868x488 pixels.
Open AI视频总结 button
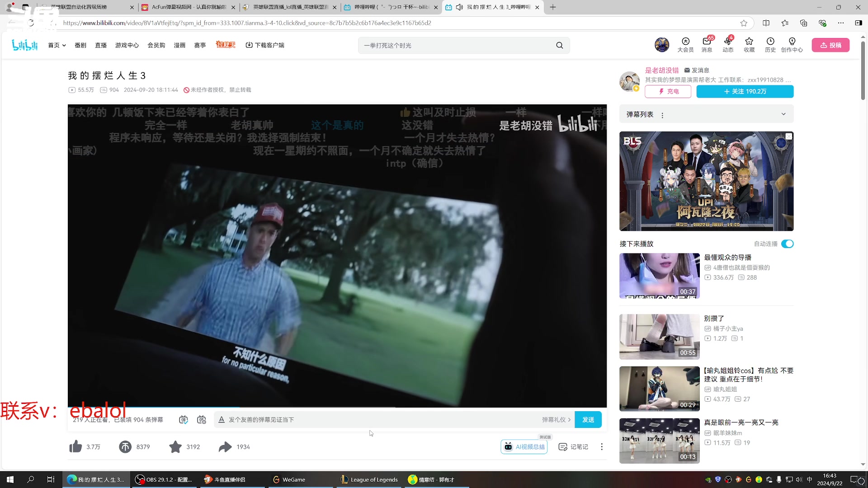524,447
